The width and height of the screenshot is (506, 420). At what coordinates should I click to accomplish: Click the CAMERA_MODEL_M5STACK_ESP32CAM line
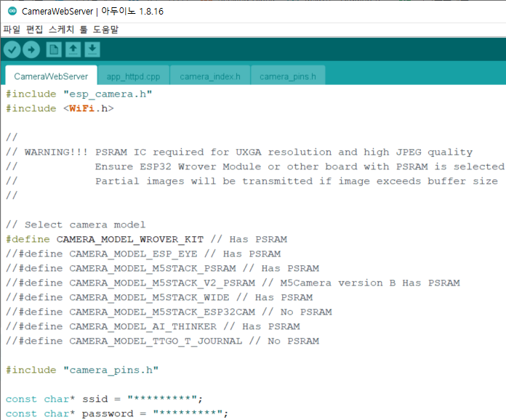(169, 312)
